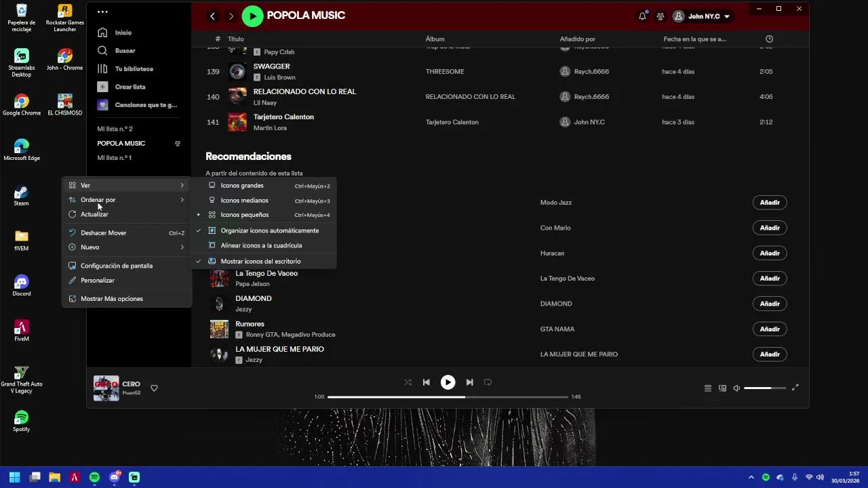The width and height of the screenshot is (868, 488).
Task: Add LA MUJER QUE ME PARIO with Añadir
Action: coord(770,354)
